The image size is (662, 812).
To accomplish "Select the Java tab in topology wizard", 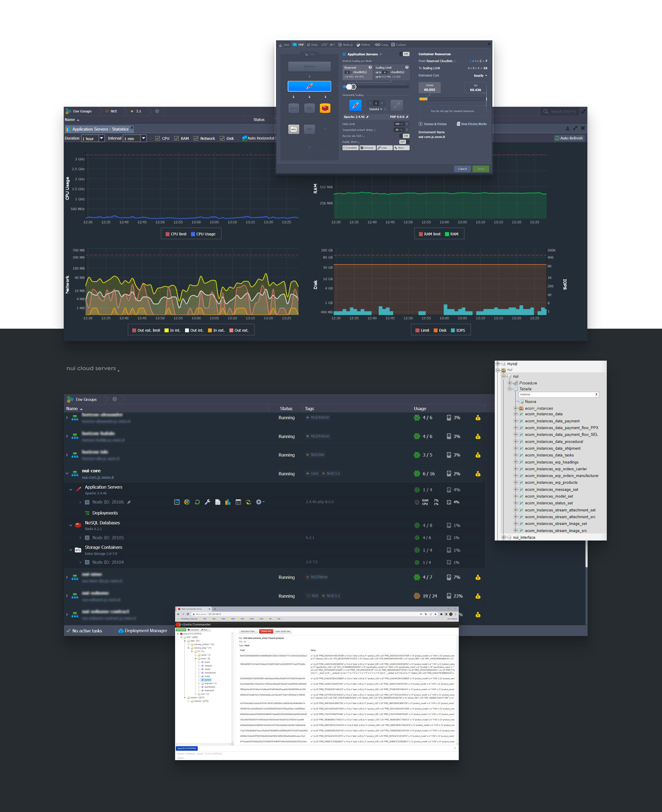I will pyautogui.click(x=284, y=45).
